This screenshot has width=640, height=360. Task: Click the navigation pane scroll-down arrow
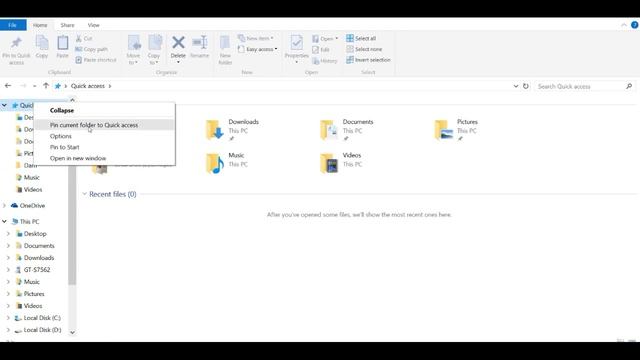point(72,332)
